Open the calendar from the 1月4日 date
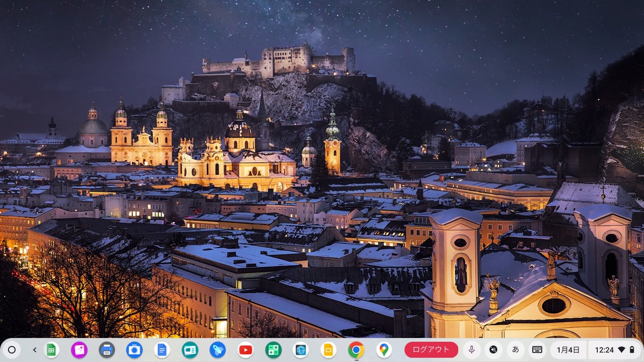This screenshot has width=644, height=362. click(x=568, y=350)
